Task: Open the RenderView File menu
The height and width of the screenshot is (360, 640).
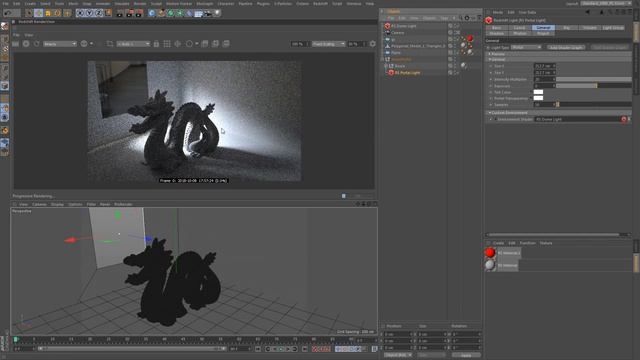Action: point(16,35)
